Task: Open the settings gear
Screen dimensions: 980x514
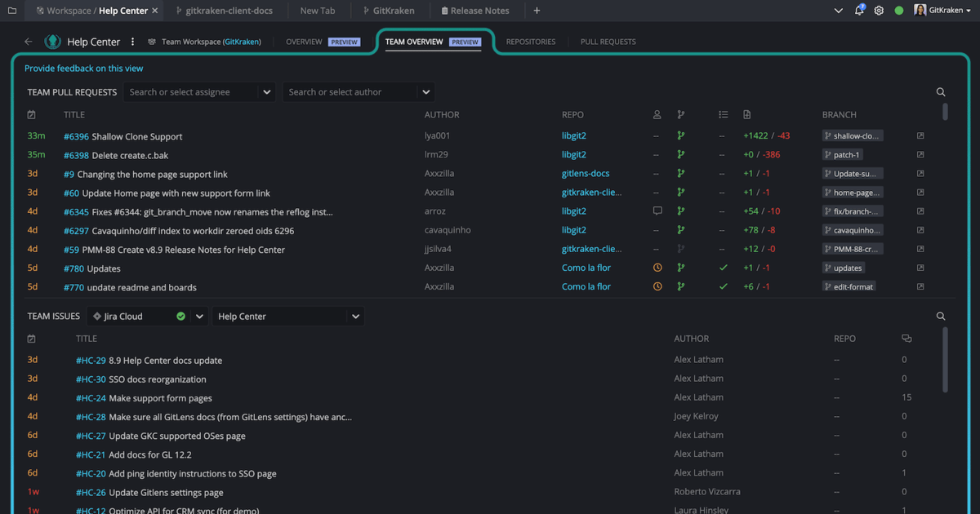Action: point(878,11)
